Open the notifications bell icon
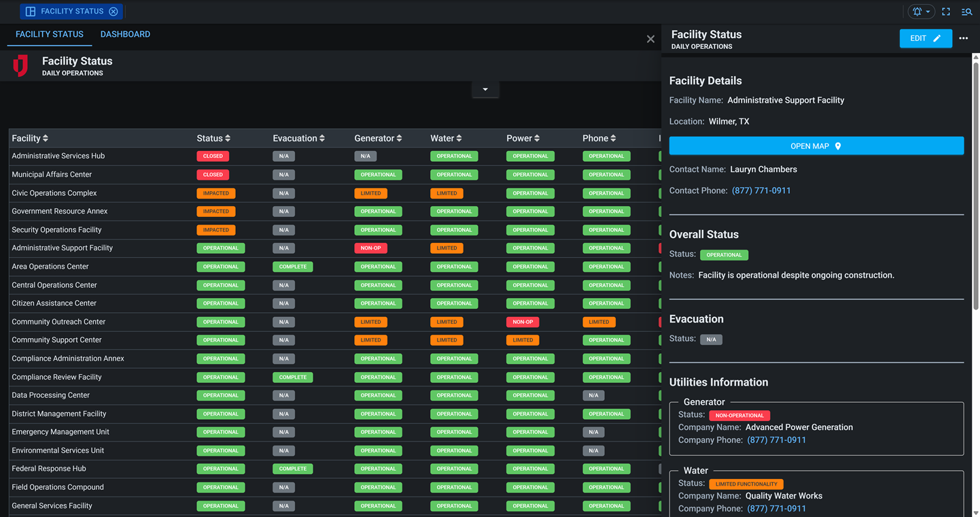The width and height of the screenshot is (980, 517). point(917,12)
